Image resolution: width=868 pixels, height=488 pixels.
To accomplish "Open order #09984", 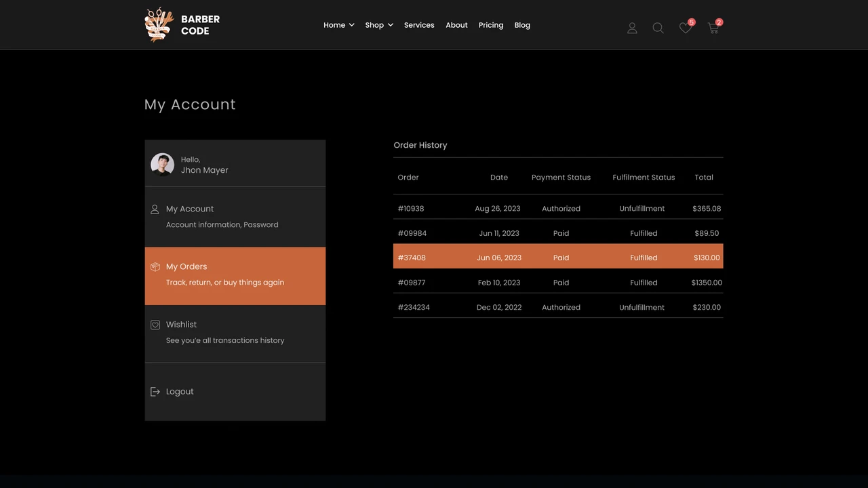I will click(412, 233).
